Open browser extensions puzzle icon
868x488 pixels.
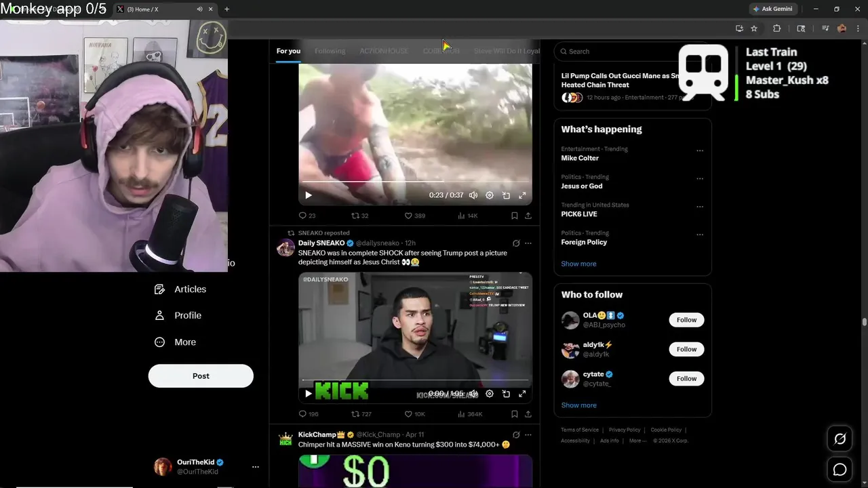[x=777, y=28]
